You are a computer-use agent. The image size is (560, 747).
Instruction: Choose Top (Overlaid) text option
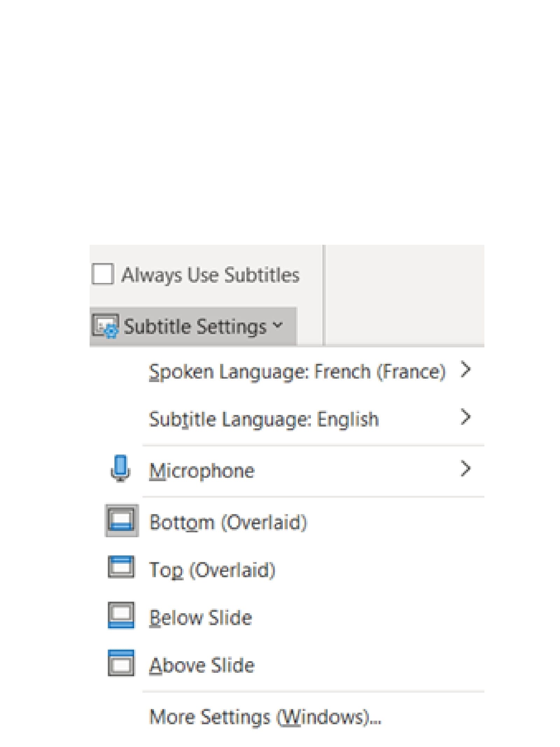coord(212,569)
